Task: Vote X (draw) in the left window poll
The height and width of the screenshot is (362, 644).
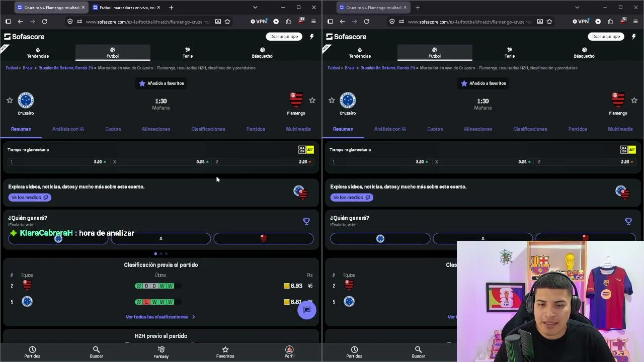Action: coord(161,239)
